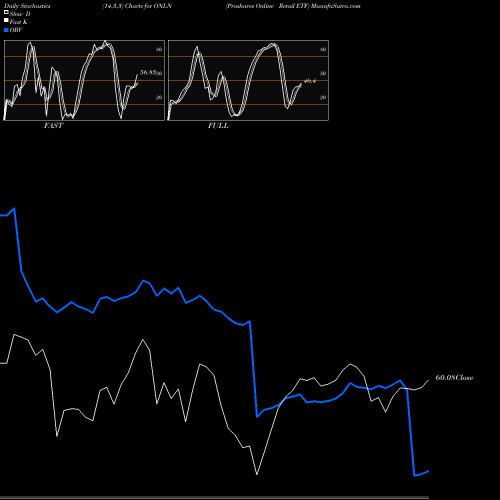Open the FULL stochastic chart panel
Image resolution: width=500 pixels, height=500 pixels.
click(x=248, y=80)
